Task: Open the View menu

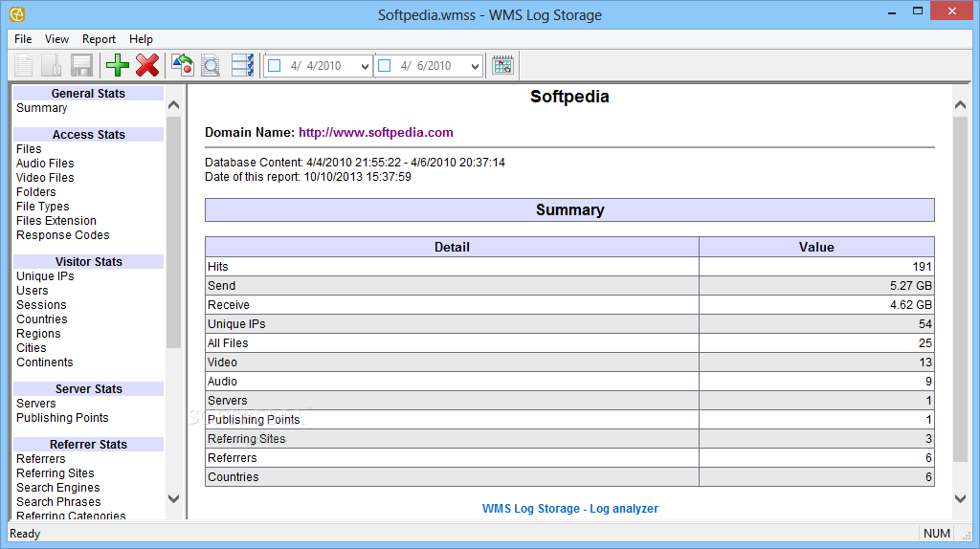Action: pyautogui.click(x=56, y=38)
